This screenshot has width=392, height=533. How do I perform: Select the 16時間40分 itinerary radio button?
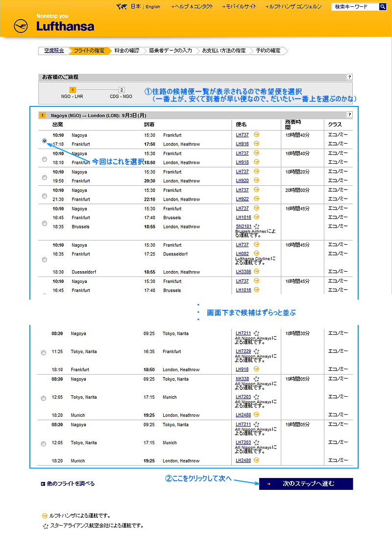coord(45,159)
